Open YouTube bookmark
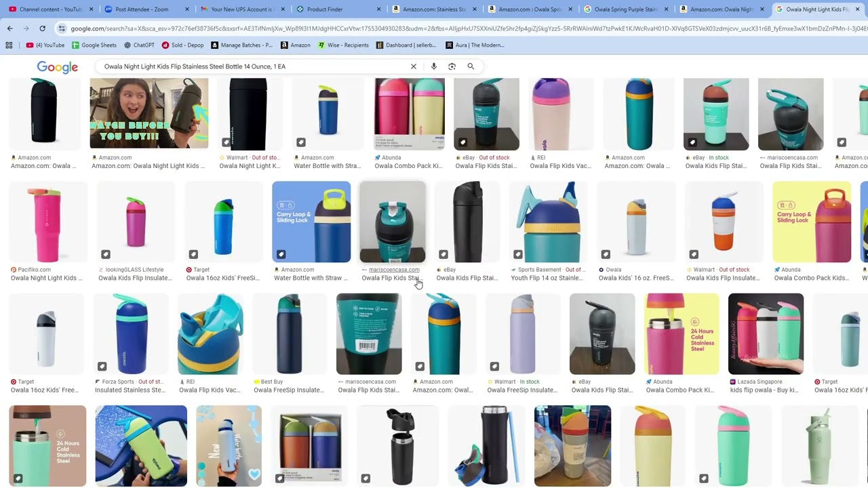 (x=45, y=45)
